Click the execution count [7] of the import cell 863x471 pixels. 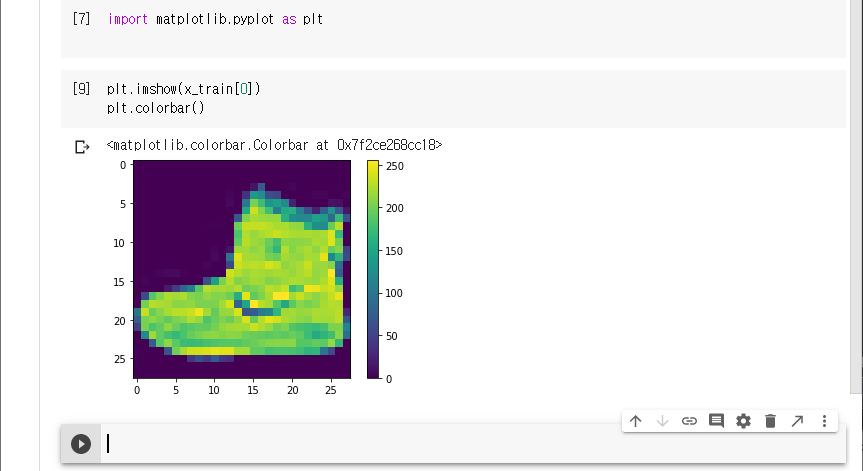point(82,19)
